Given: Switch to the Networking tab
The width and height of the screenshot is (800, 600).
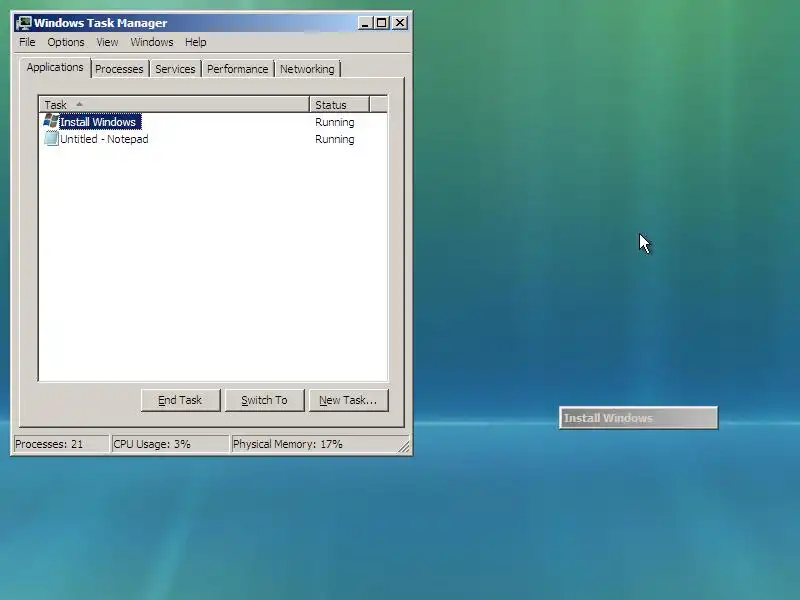Looking at the screenshot, I should point(307,69).
